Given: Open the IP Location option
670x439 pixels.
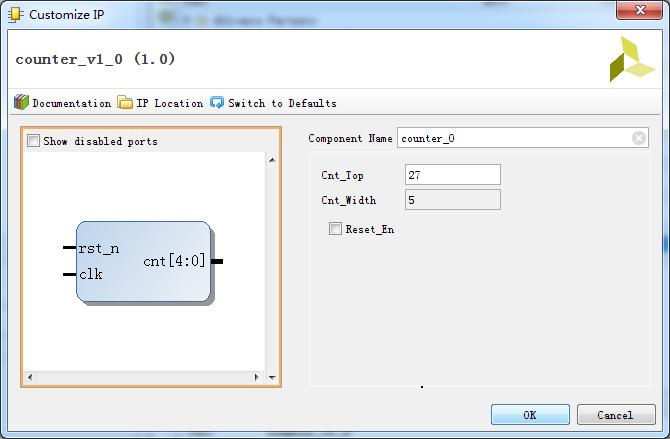Looking at the screenshot, I should pos(170,103).
